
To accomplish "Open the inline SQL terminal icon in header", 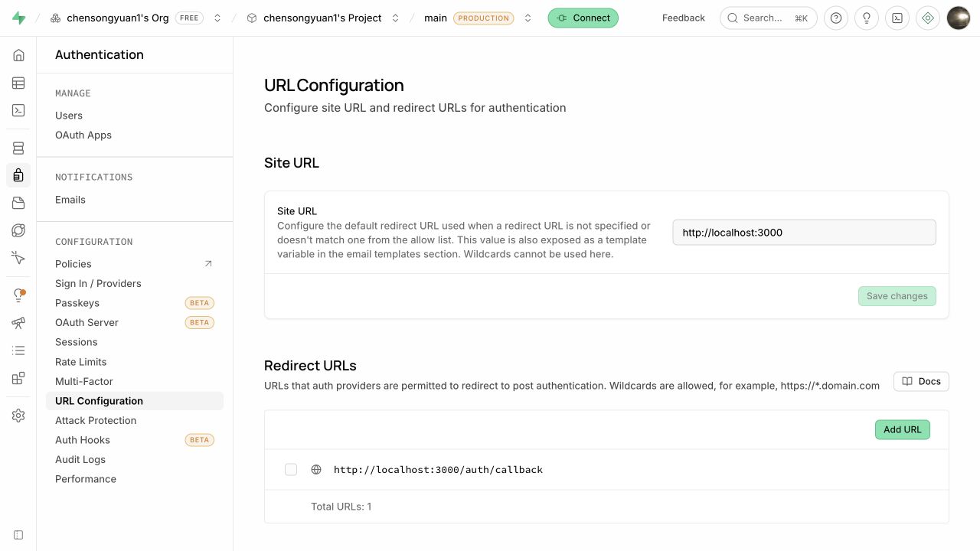I will pos(897,18).
